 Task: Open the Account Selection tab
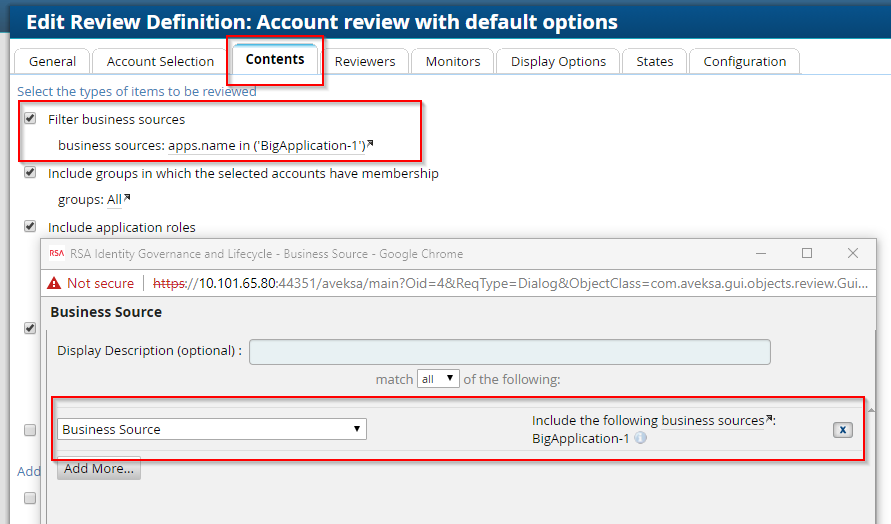click(160, 61)
